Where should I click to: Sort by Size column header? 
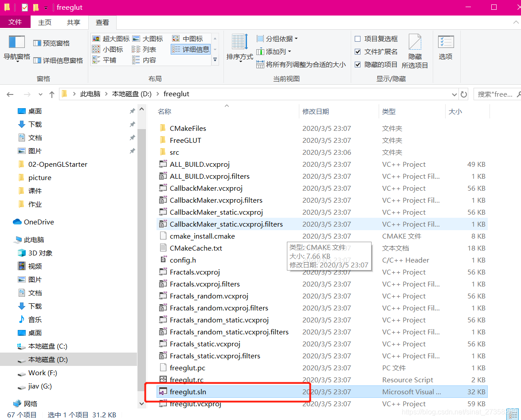(467, 112)
